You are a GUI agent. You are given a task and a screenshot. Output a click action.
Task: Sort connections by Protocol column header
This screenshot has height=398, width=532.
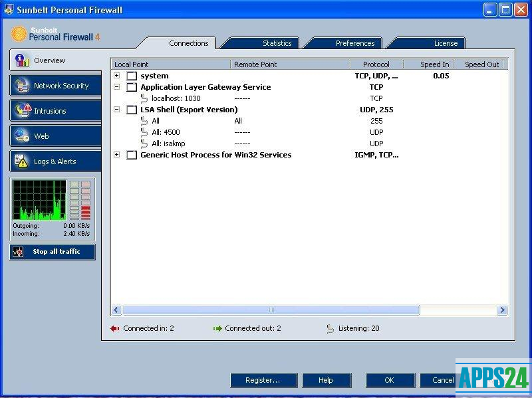tap(376, 64)
